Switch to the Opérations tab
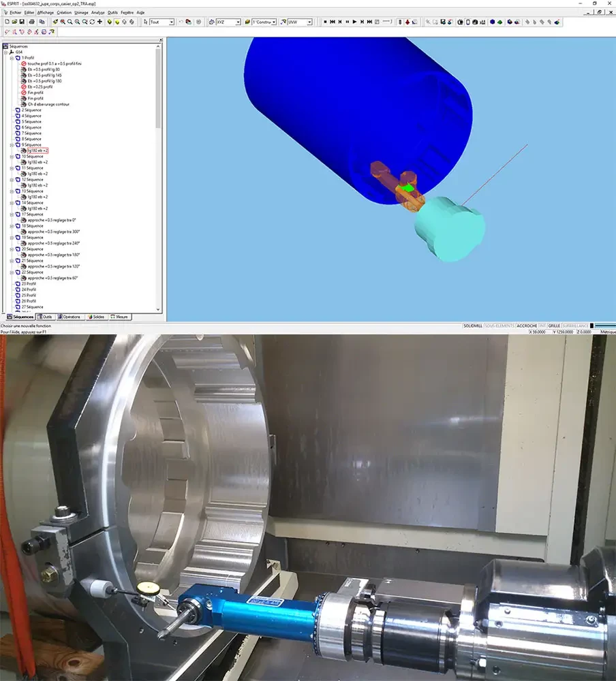Image resolution: width=616 pixels, height=681 pixels. (69, 317)
